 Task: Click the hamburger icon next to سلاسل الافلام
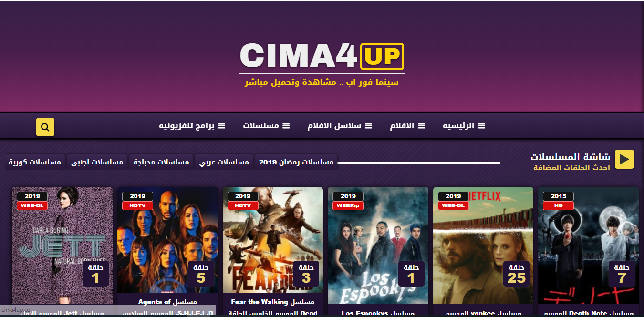point(369,126)
